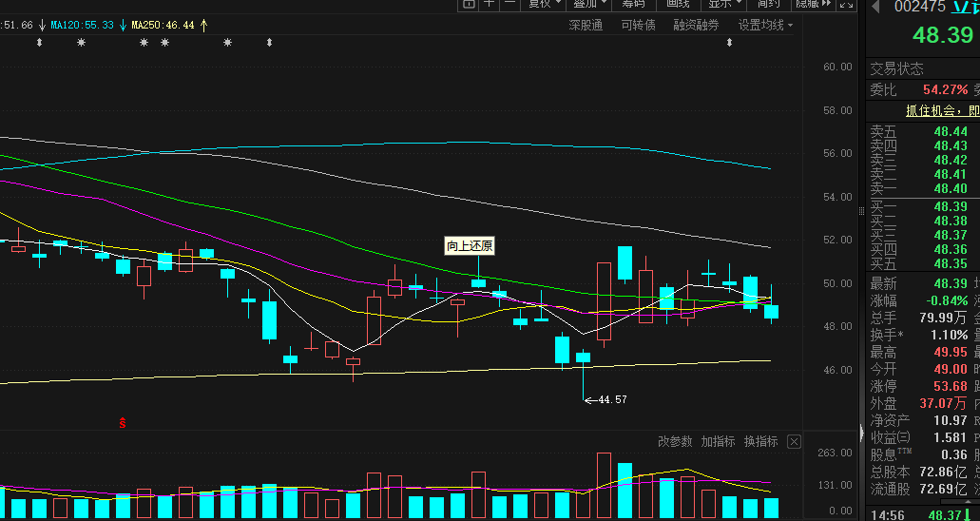Click the 今开 49.00 value
The height and width of the screenshot is (521, 980).
point(951,370)
